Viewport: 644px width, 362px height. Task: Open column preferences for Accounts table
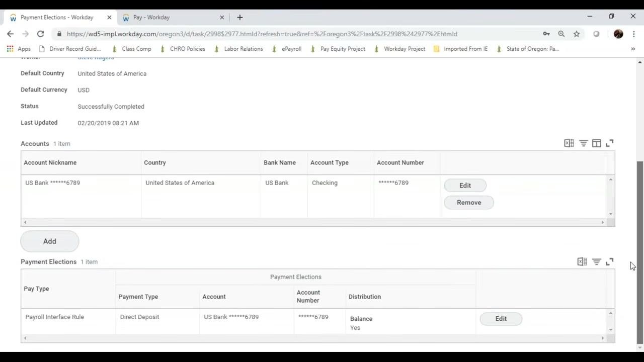(596, 143)
